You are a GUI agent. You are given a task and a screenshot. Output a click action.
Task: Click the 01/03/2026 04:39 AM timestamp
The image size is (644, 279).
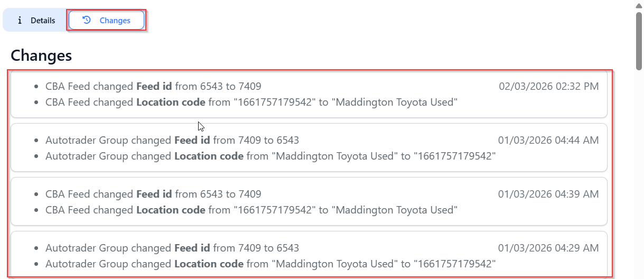548,194
